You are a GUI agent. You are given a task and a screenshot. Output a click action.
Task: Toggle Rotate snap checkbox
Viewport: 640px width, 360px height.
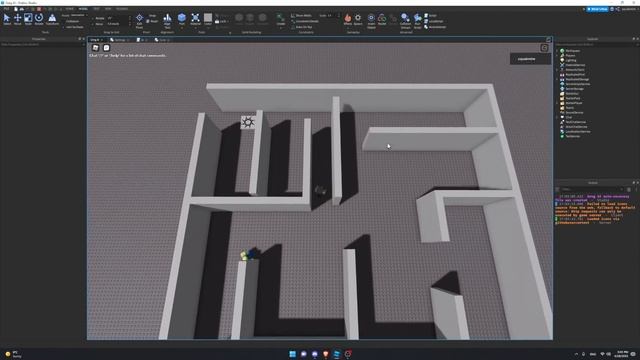[94, 18]
